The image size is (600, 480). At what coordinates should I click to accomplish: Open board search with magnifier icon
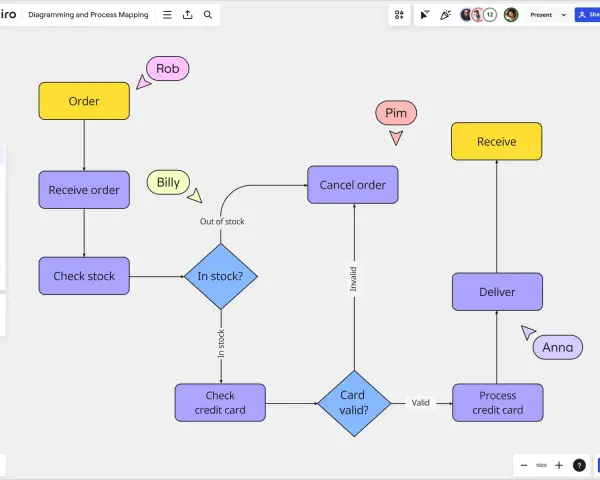tap(208, 15)
